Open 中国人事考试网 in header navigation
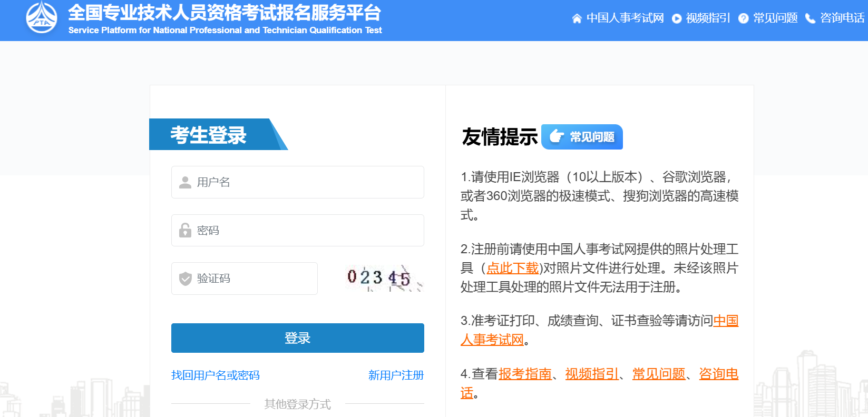This screenshot has height=417, width=868. (625, 18)
